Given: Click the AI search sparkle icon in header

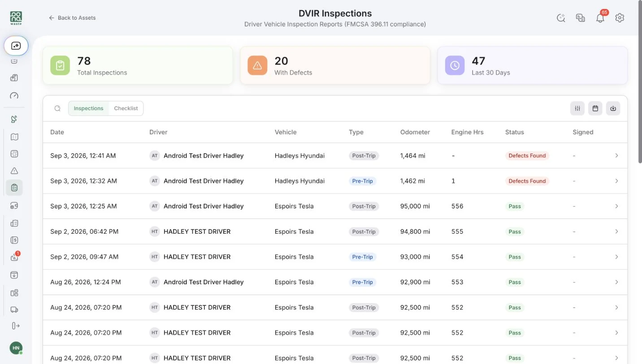Looking at the screenshot, I should [x=561, y=18].
